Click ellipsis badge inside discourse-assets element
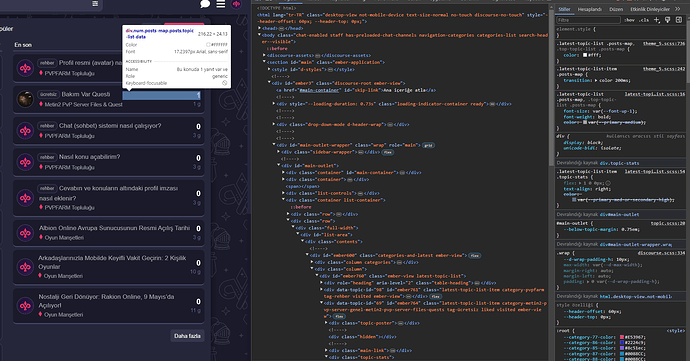The width and height of the screenshot is (690, 361). pyautogui.click(x=318, y=55)
